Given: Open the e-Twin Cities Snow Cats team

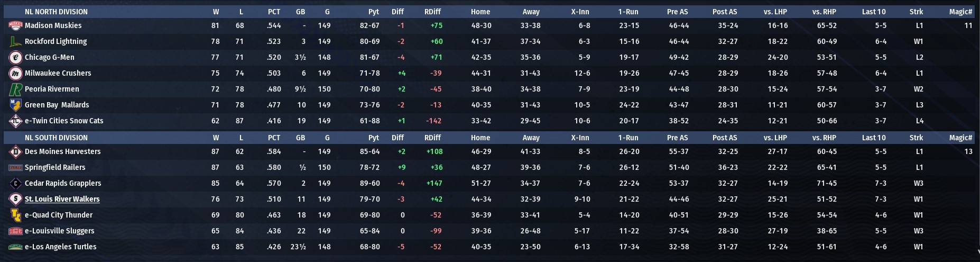Looking at the screenshot, I should tap(63, 121).
